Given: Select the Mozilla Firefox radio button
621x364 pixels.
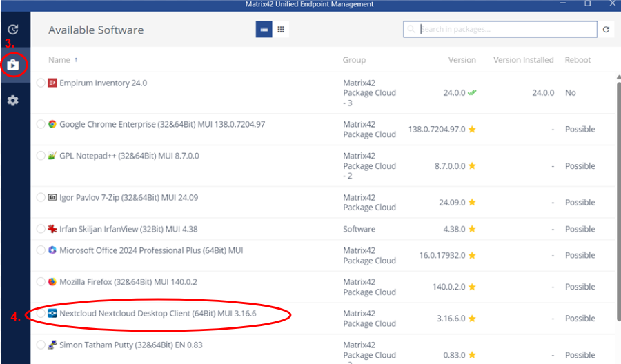Looking at the screenshot, I should [41, 282].
